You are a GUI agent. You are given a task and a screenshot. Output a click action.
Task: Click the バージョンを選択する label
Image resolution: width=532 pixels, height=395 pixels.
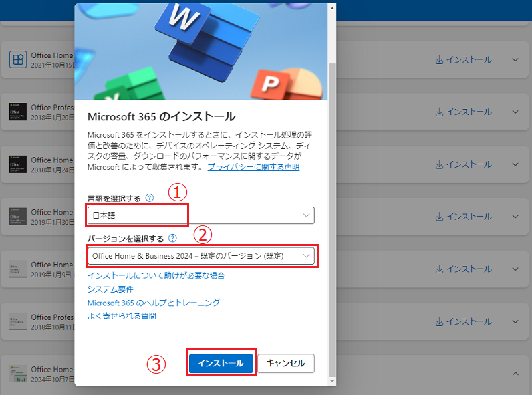click(x=126, y=239)
